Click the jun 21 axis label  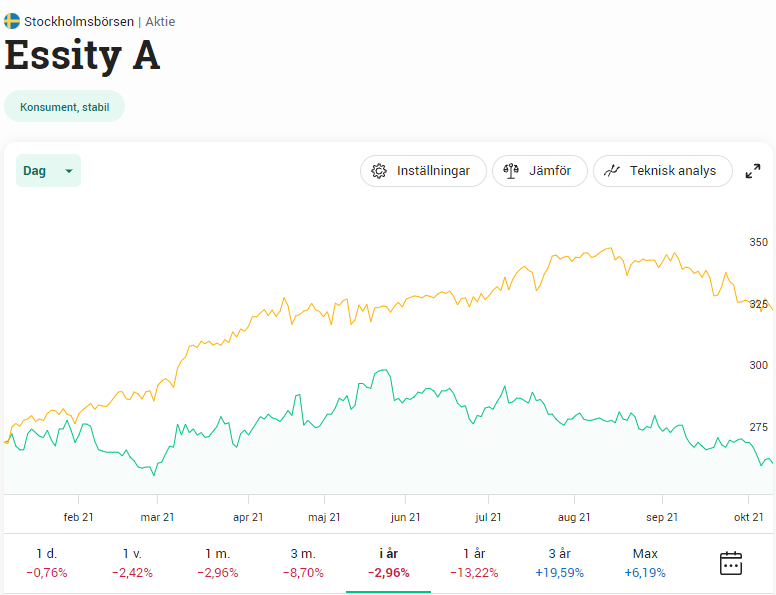point(405,517)
